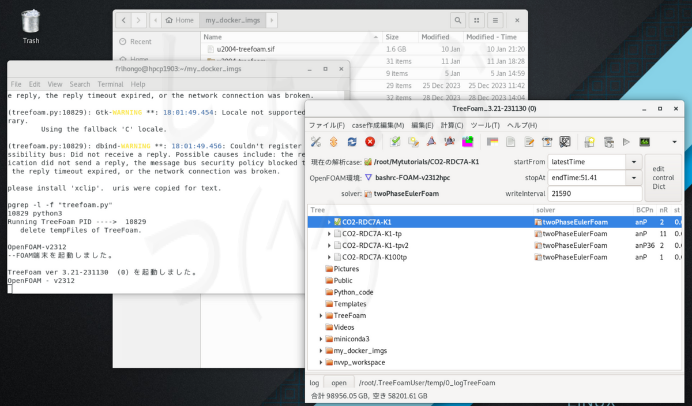Click the grey calendar-like toolbar icon
Viewport: 692px width, 406px height.
(x=609, y=142)
